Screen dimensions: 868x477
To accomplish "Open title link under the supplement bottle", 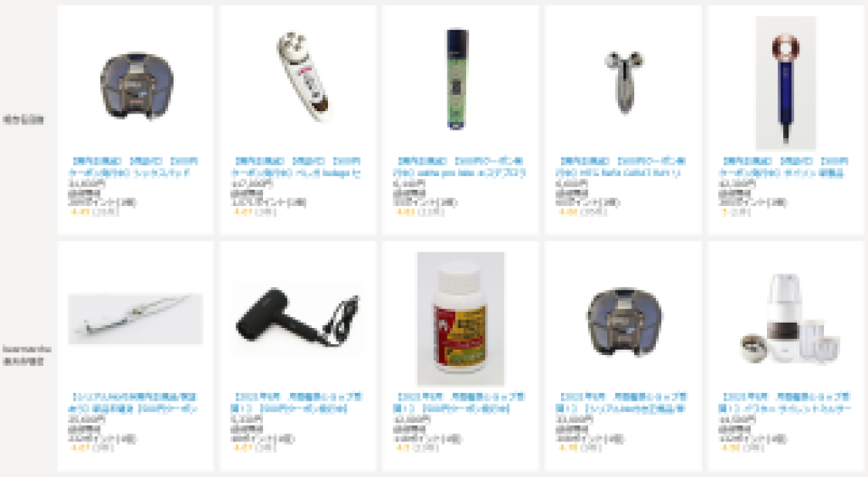I will point(459,402).
